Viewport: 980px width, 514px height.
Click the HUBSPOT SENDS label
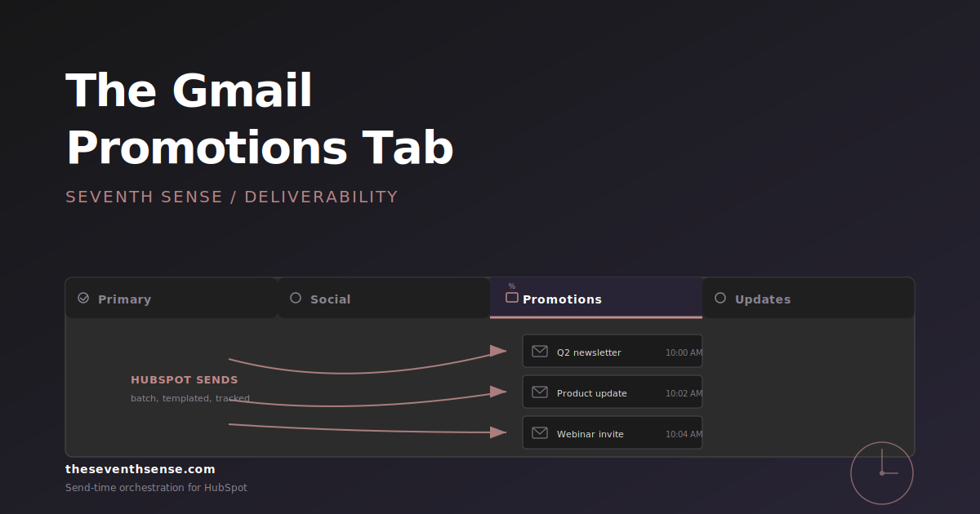coord(185,380)
